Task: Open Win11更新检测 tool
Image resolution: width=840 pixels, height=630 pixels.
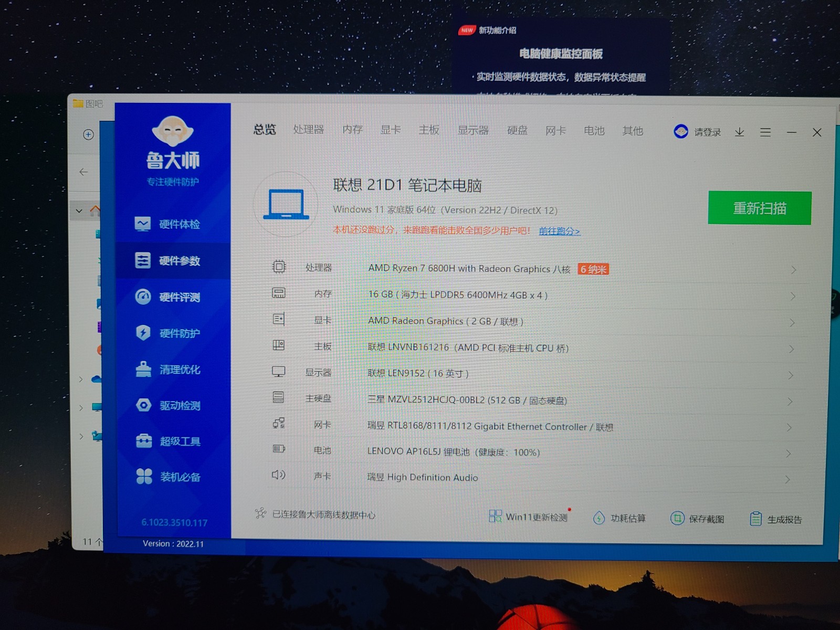Action: [528, 517]
